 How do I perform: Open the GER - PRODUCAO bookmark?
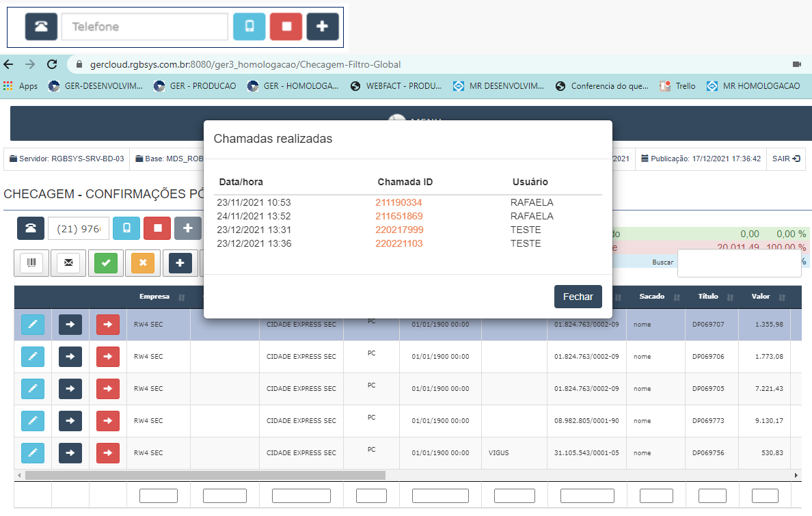(195, 86)
